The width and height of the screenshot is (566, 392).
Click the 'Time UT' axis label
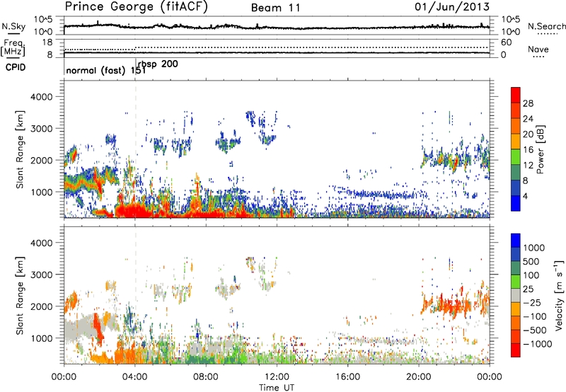click(x=277, y=388)
